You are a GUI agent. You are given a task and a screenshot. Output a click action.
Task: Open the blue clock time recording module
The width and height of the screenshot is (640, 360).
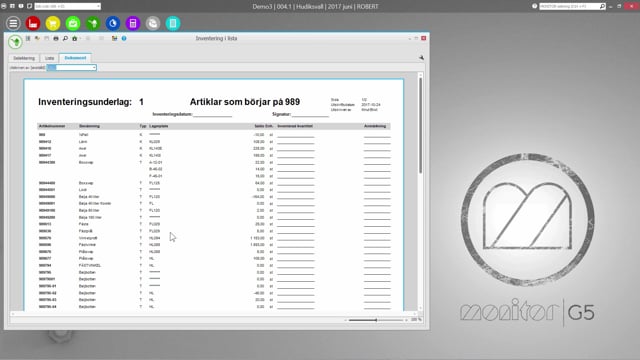113,23
